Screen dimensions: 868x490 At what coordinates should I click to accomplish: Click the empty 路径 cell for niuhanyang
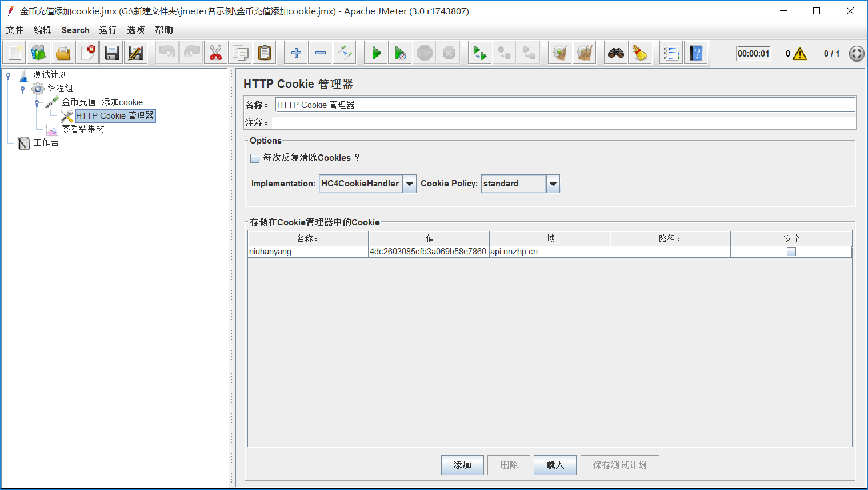coord(670,252)
